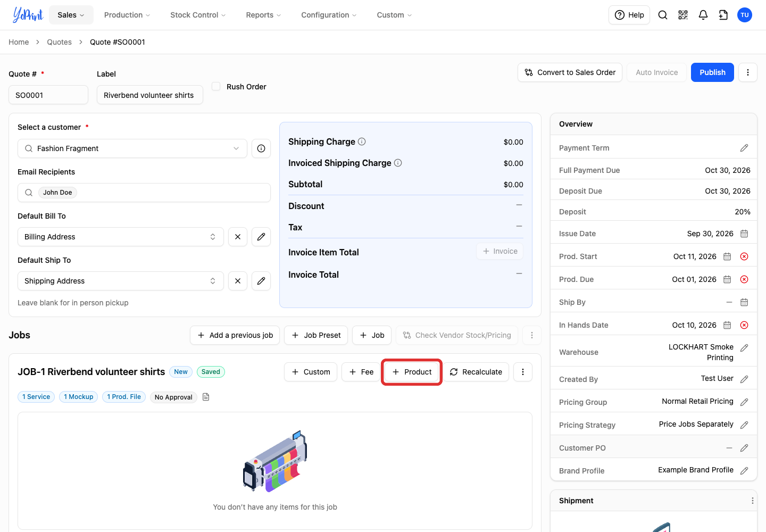Viewport: 766px width, 532px height.
Task: Open the notifications bell
Action: pos(703,15)
